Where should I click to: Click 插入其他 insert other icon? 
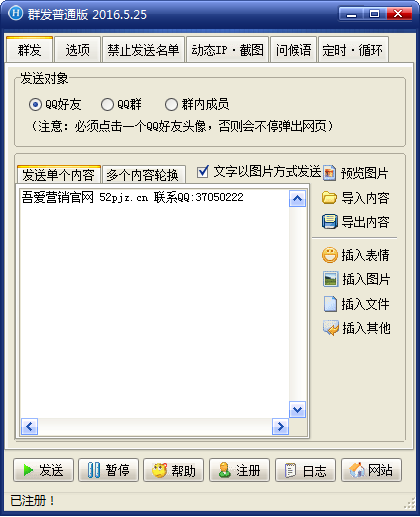click(x=330, y=328)
